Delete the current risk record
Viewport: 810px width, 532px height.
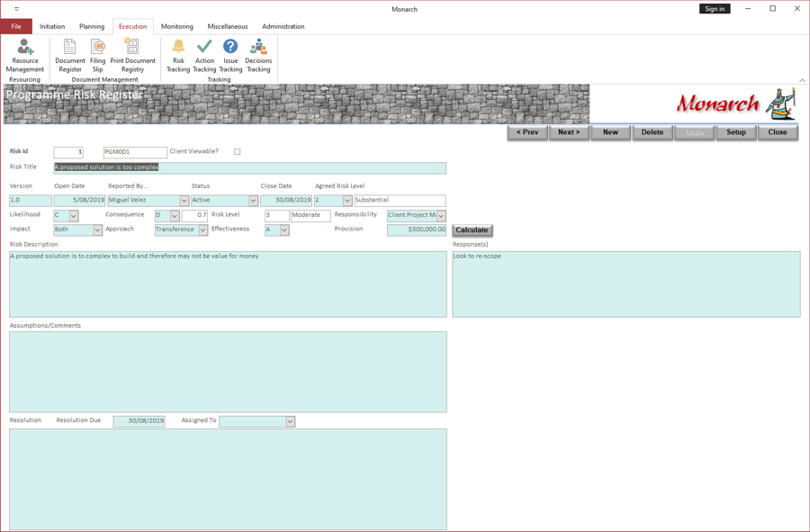click(x=652, y=132)
